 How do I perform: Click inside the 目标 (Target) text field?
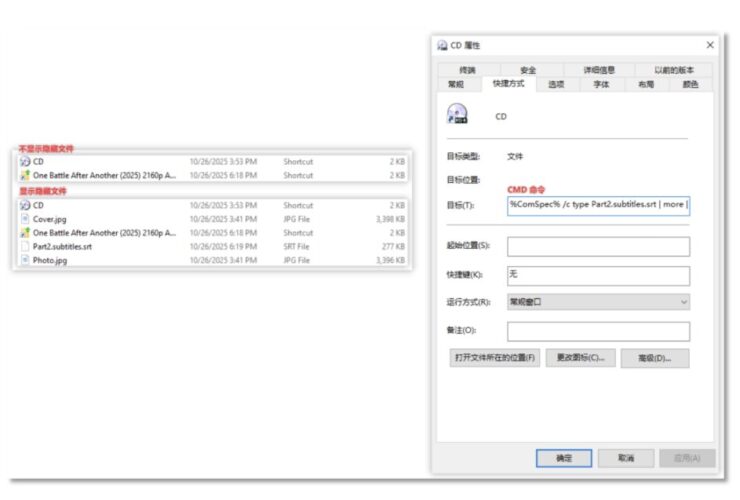(598, 206)
